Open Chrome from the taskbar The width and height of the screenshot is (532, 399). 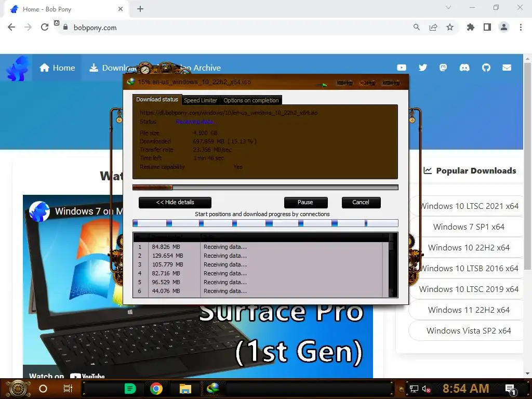(x=156, y=389)
